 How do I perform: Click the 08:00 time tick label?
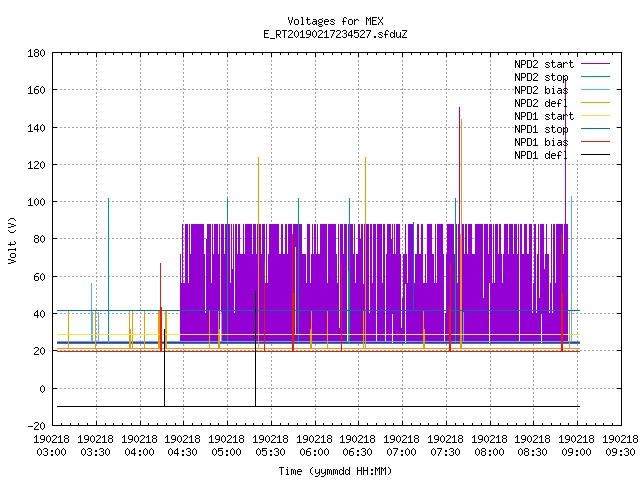(489, 452)
